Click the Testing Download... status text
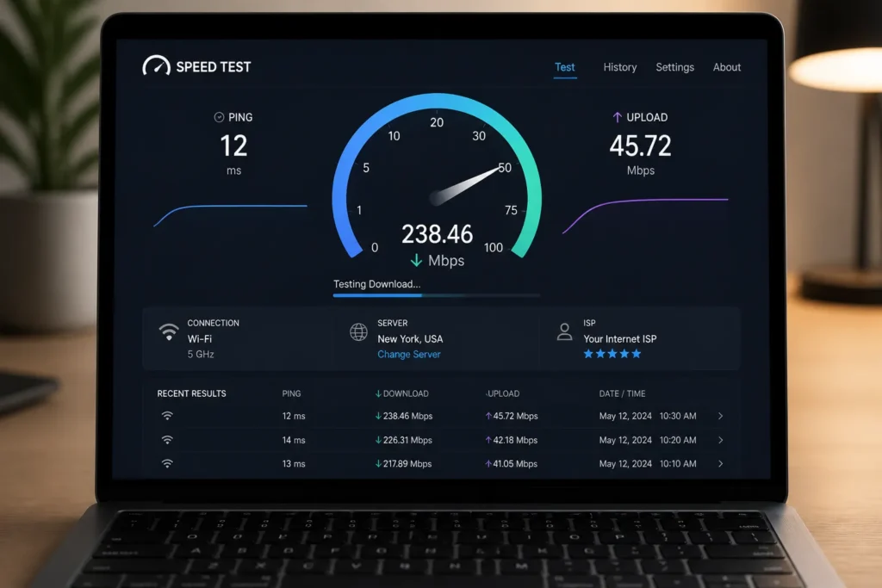Image resolution: width=882 pixels, height=588 pixels. 377,284
